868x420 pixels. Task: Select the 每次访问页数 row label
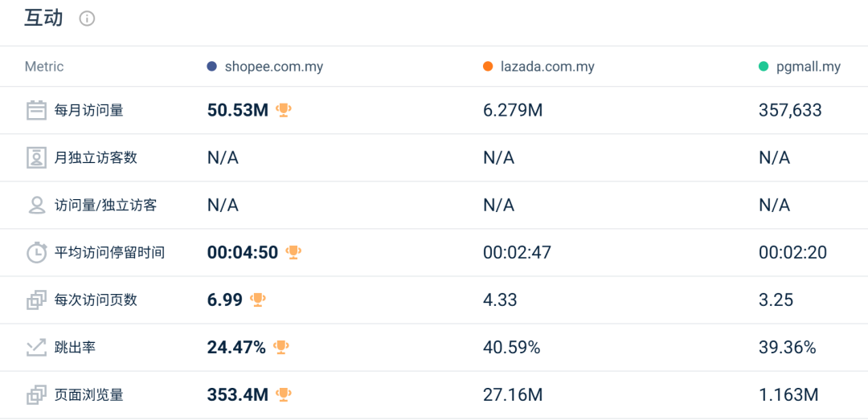tap(96, 300)
